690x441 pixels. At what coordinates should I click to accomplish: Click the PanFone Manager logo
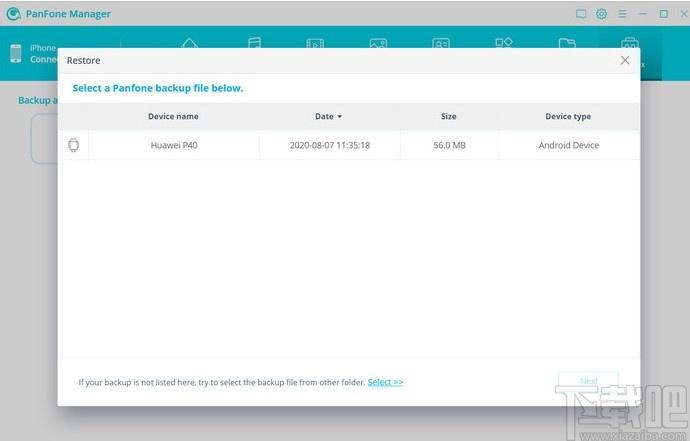click(x=14, y=14)
